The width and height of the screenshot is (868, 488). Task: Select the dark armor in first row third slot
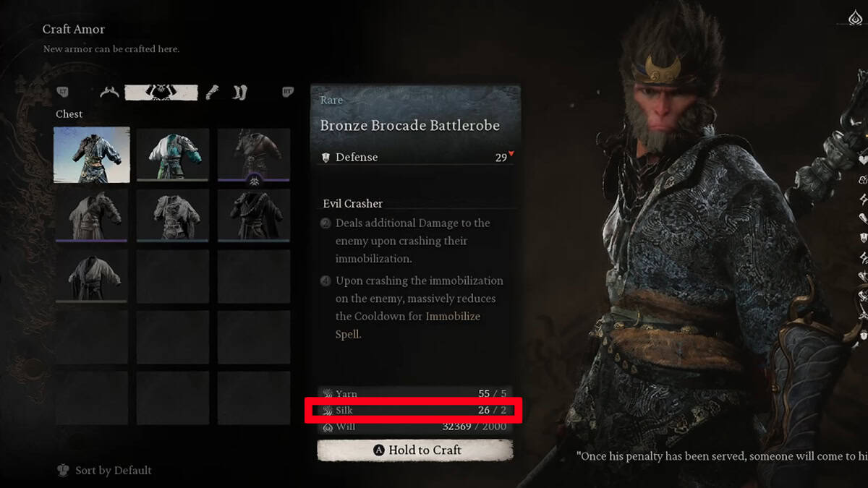(254, 155)
